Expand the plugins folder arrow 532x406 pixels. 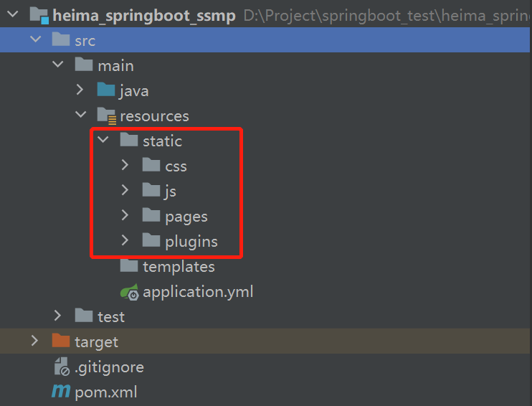(125, 241)
